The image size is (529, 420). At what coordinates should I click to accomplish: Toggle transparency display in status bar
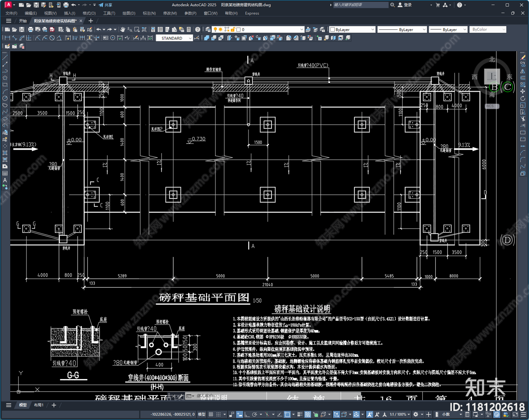click(307, 414)
